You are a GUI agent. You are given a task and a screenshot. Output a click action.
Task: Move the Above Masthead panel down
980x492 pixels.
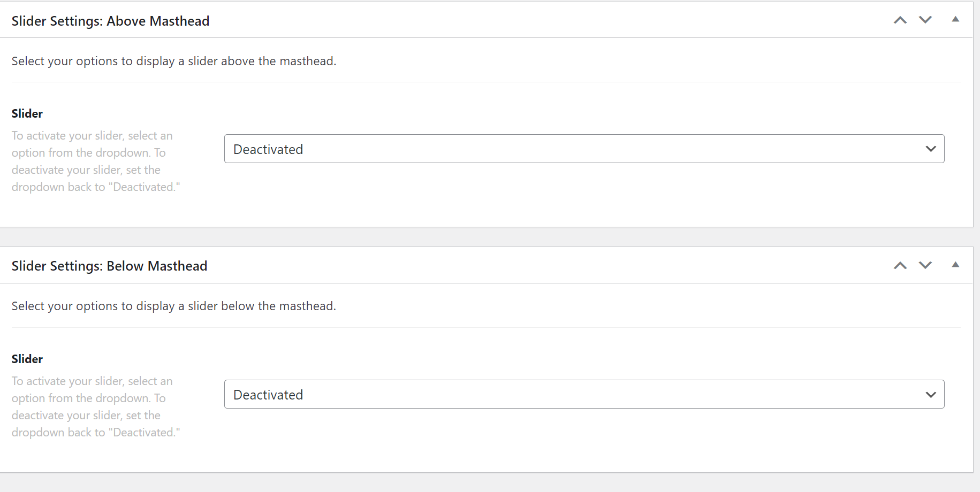(x=925, y=20)
